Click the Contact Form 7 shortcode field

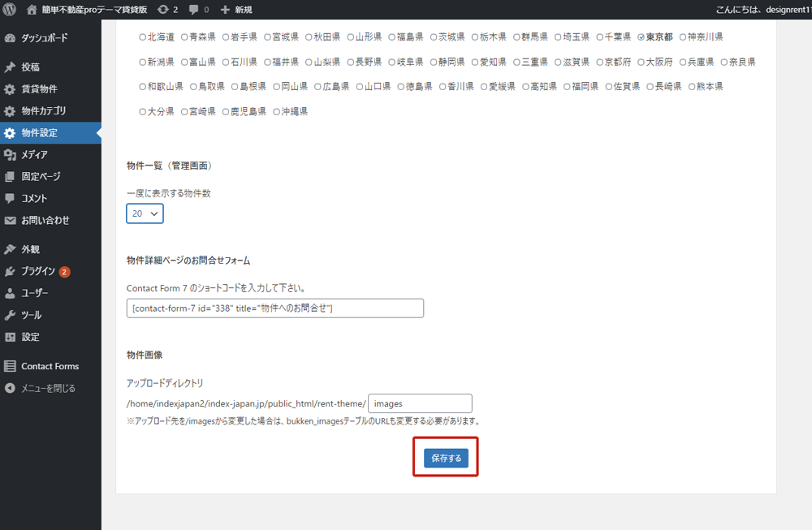[x=275, y=308]
